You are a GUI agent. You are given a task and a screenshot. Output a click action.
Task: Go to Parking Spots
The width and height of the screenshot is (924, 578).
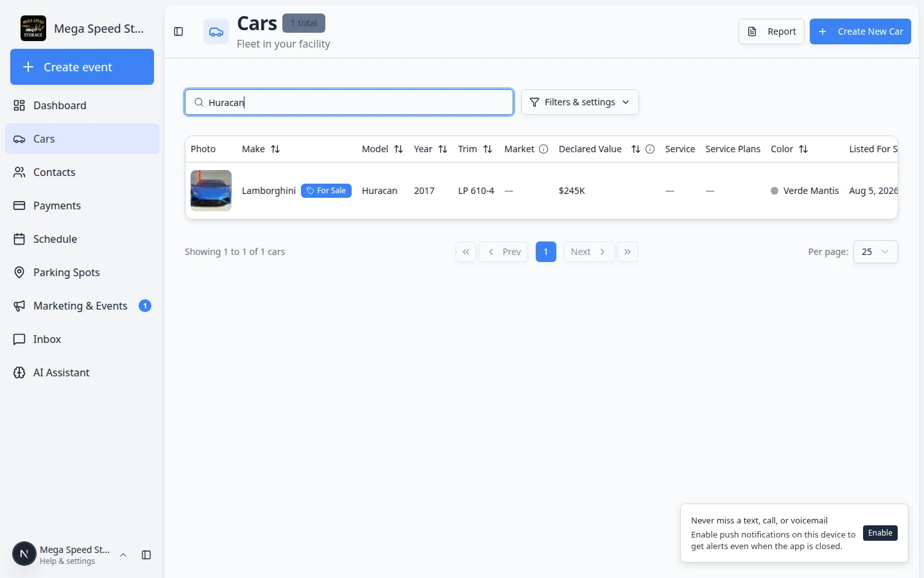(x=82, y=272)
